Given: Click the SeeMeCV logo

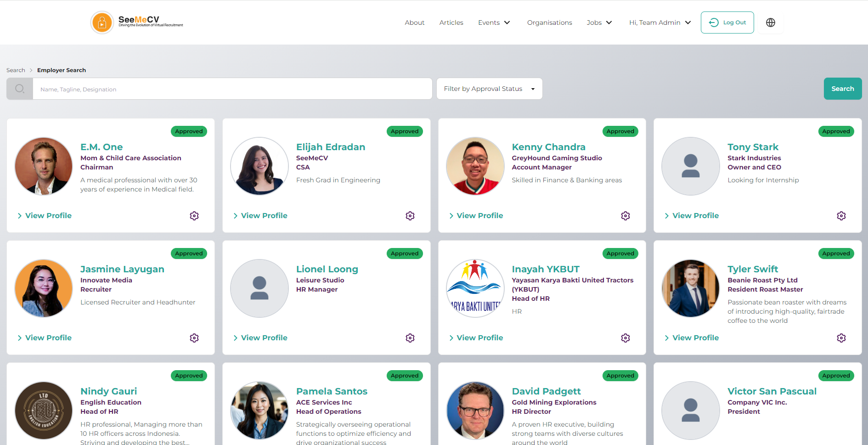Looking at the screenshot, I should coord(137,23).
